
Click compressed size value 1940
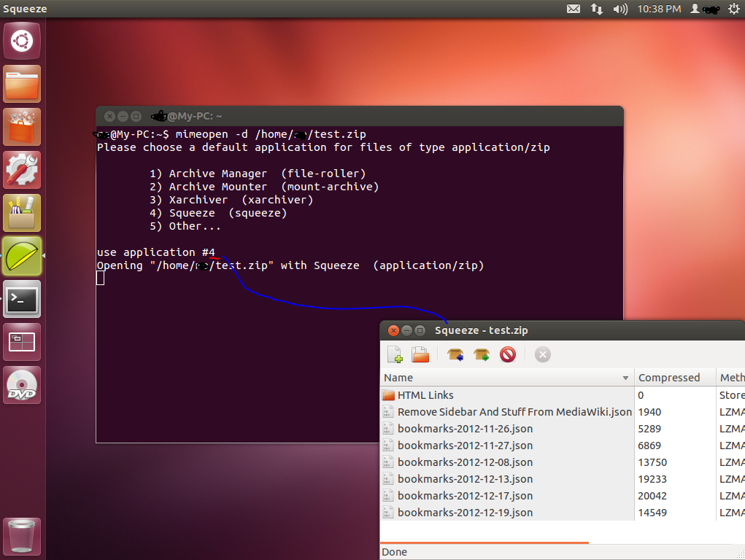click(649, 412)
